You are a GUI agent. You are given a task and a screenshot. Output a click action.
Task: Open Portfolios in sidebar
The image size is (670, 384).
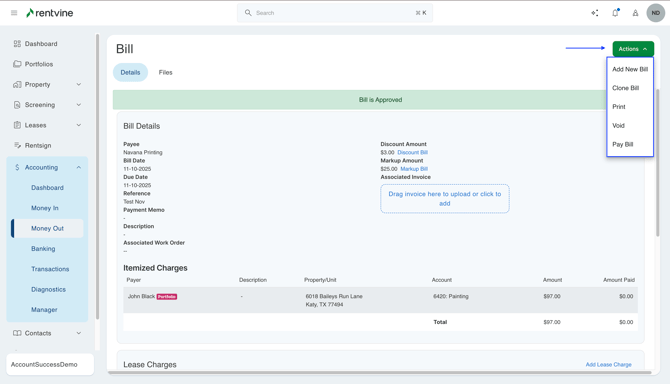pos(39,64)
